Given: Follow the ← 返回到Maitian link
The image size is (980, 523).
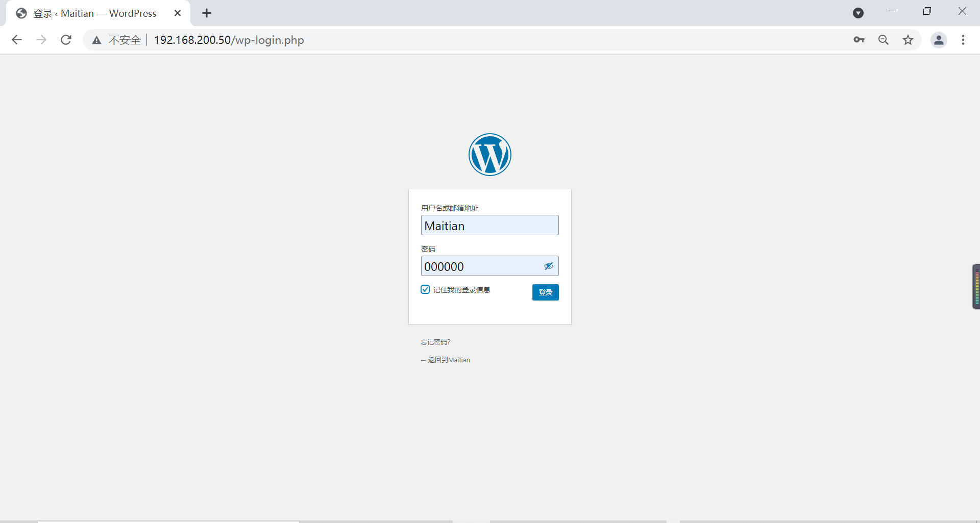Looking at the screenshot, I should tap(445, 360).
